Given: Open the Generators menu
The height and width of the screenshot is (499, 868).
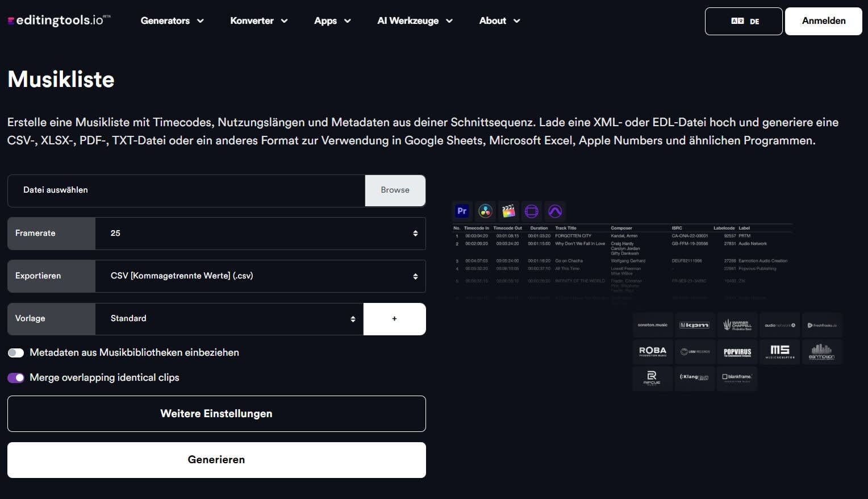Looking at the screenshot, I should click(172, 21).
